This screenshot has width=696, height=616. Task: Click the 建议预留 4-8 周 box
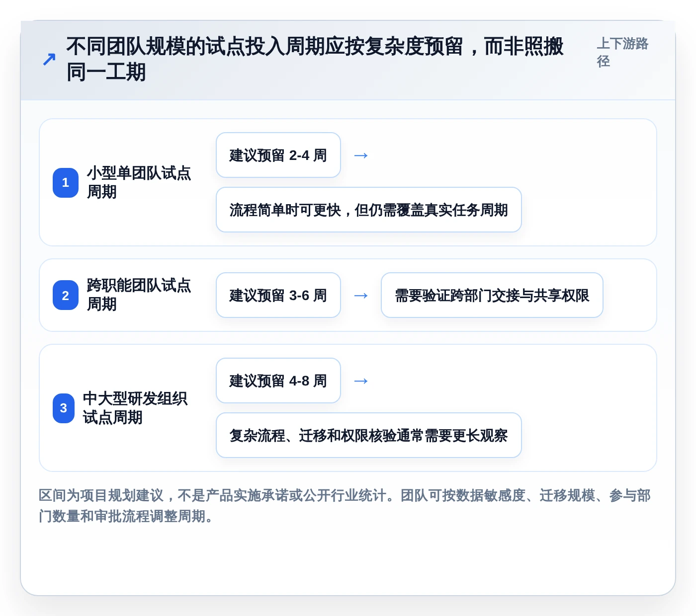pos(278,381)
